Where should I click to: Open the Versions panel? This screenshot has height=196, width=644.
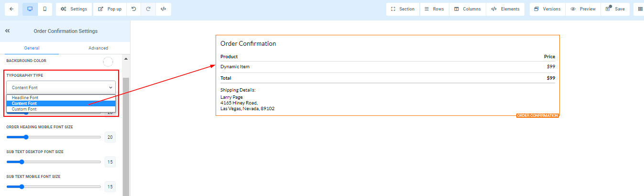point(547,9)
